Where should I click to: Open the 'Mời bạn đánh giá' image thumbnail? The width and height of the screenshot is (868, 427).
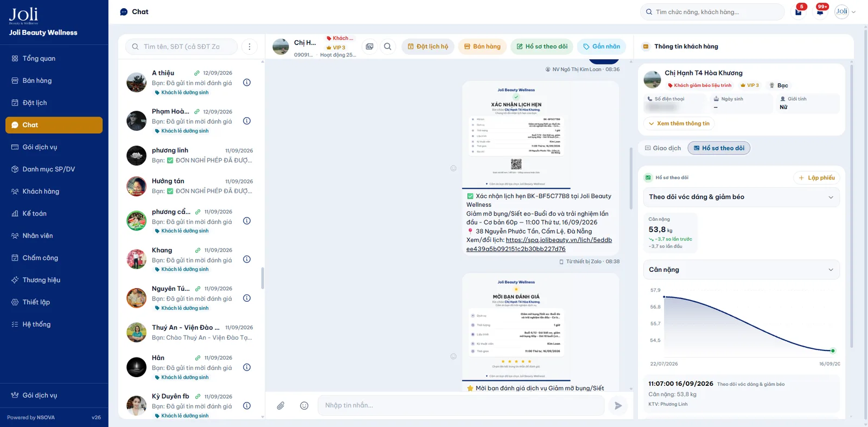(x=516, y=327)
